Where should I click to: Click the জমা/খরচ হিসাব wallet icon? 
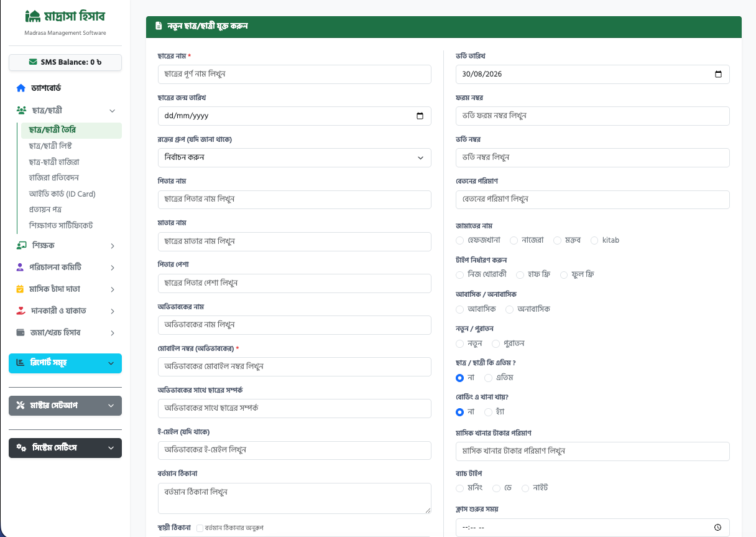click(x=21, y=333)
